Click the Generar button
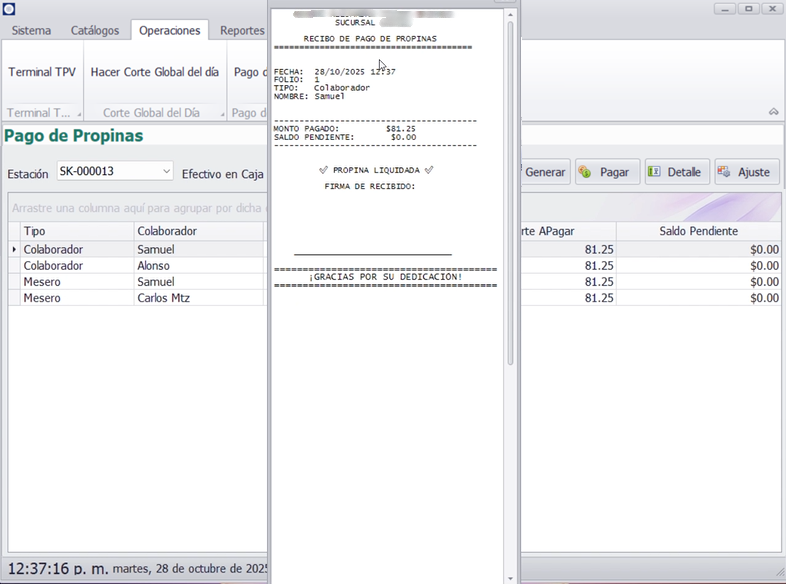The height and width of the screenshot is (584, 786). 543,172
